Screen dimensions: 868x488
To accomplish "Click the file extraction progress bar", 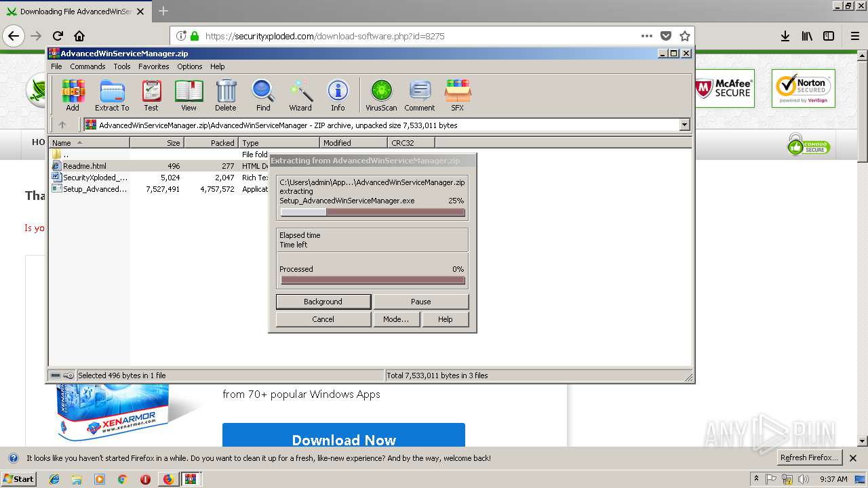I will tap(373, 212).
